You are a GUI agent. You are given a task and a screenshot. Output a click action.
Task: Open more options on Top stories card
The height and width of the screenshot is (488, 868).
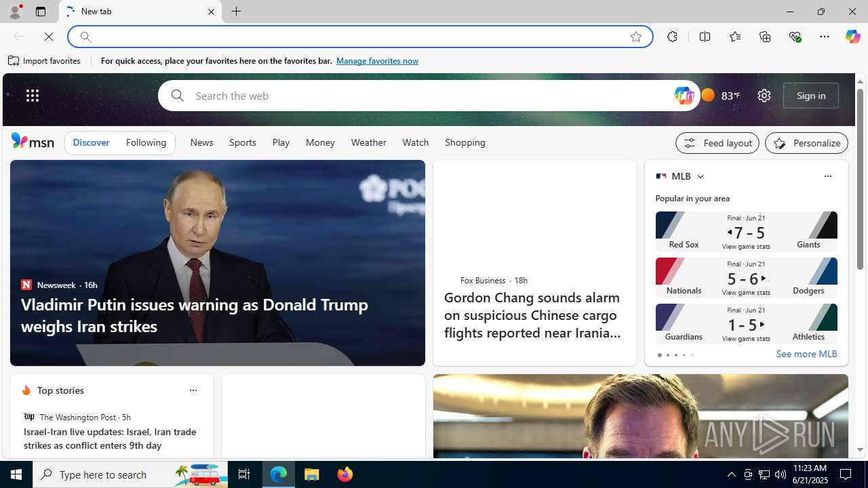tap(193, 390)
